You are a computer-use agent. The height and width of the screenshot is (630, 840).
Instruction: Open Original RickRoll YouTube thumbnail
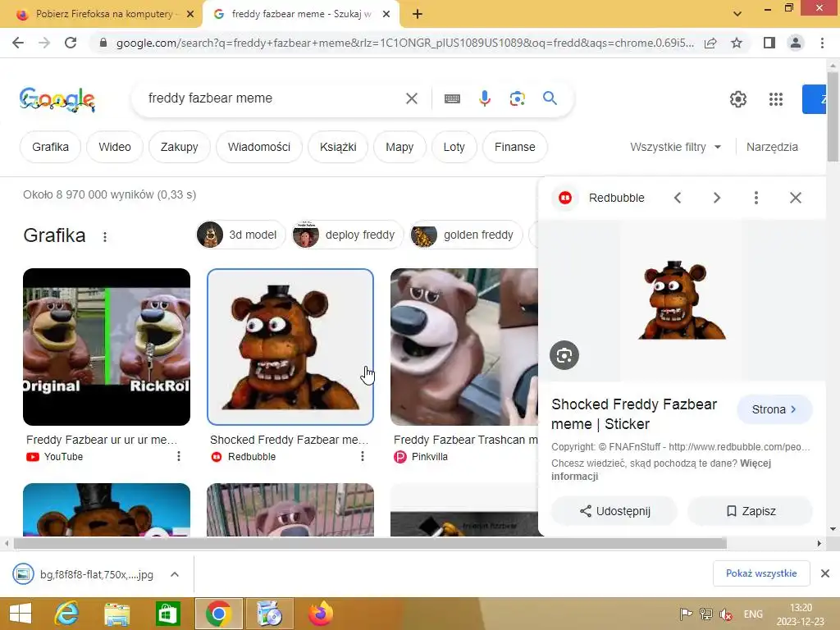[x=107, y=347]
